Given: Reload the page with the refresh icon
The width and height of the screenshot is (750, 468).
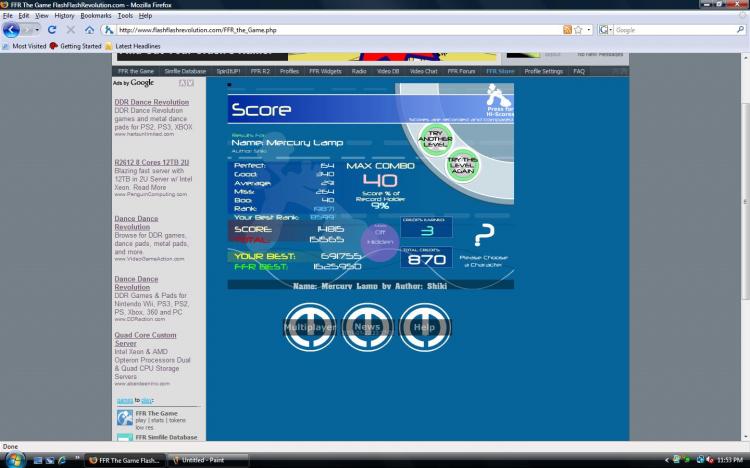Looking at the screenshot, I should (52, 30).
